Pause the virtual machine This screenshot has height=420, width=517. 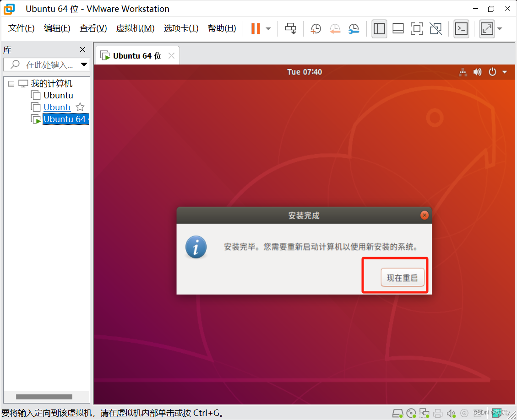(x=256, y=29)
